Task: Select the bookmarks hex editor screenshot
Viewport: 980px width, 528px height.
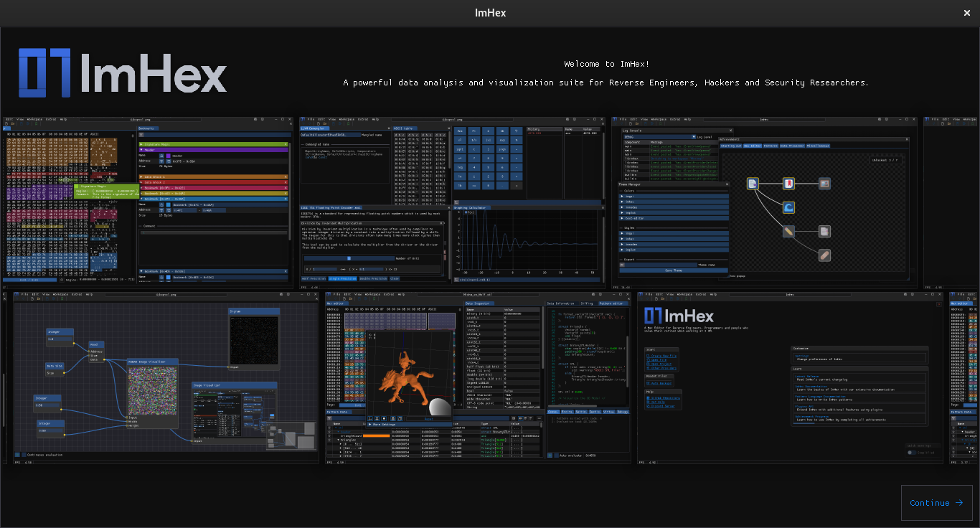Action: tap(148, 202)
